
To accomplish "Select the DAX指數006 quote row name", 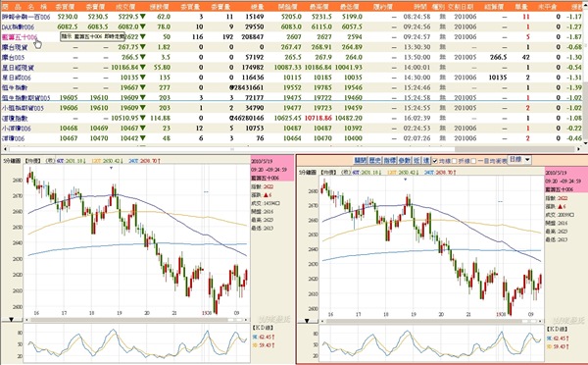I will pos(18,27).
